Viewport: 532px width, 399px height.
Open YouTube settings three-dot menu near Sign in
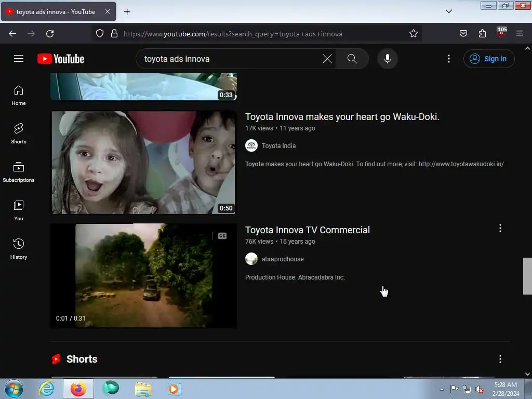click(448, 59)
